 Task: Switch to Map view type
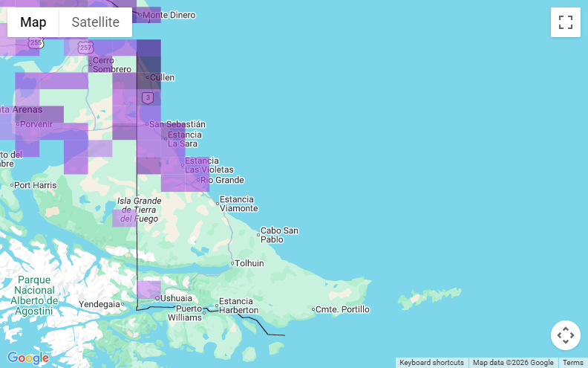click(33, 22)
